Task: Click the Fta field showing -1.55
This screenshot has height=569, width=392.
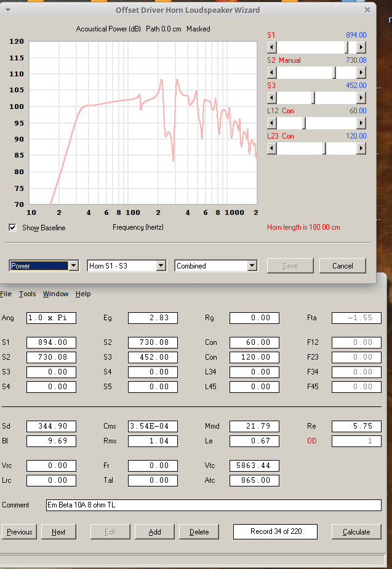Action: click(356, 318)
